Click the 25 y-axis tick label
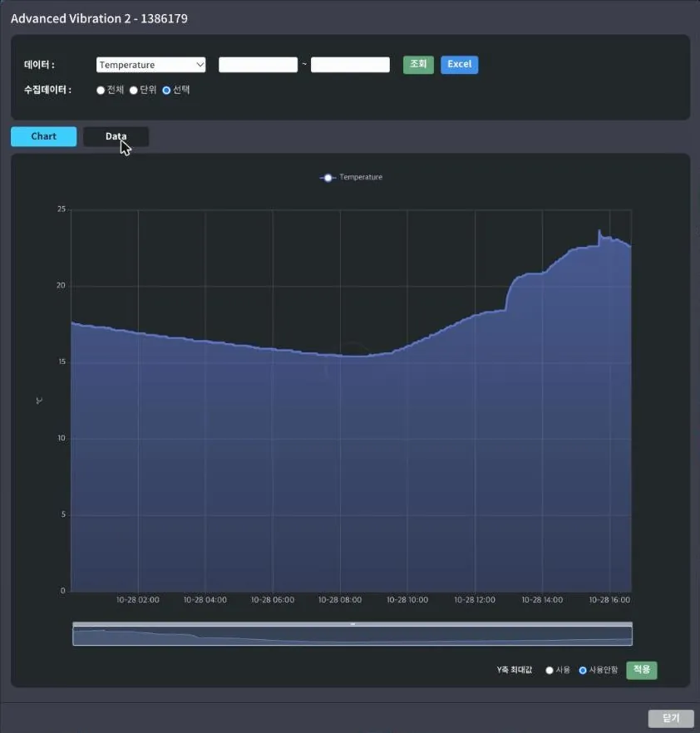 (62, 209)
